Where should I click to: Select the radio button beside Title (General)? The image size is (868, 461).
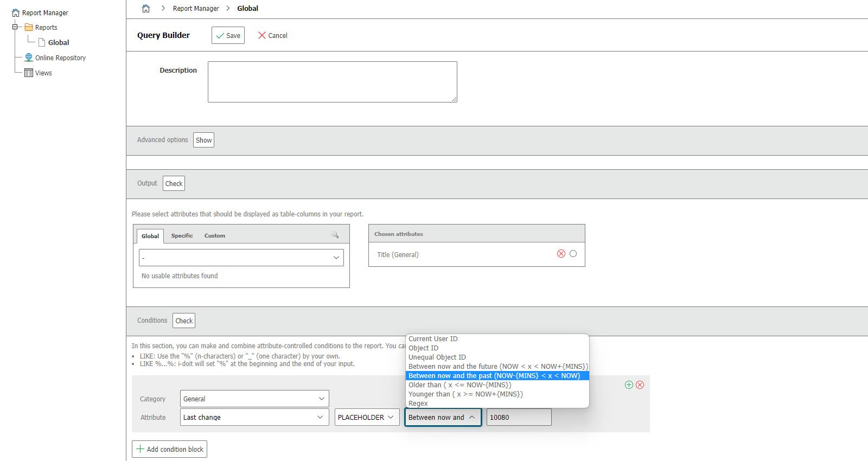(573, 254)
